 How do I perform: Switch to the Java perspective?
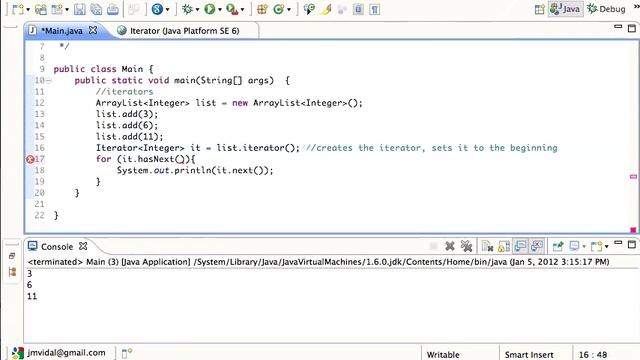(x=565, y=9)
